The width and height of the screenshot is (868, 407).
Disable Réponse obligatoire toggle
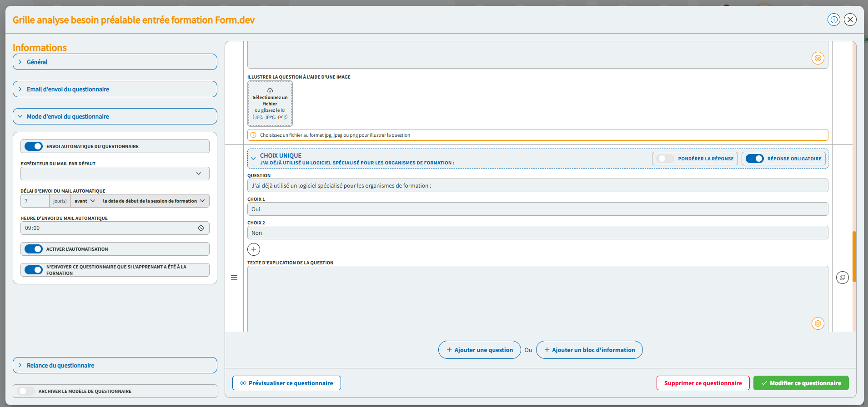point(754,159)
